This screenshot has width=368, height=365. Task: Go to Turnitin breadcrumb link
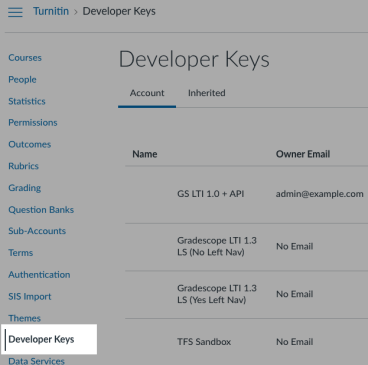click(x=51, y=11)
